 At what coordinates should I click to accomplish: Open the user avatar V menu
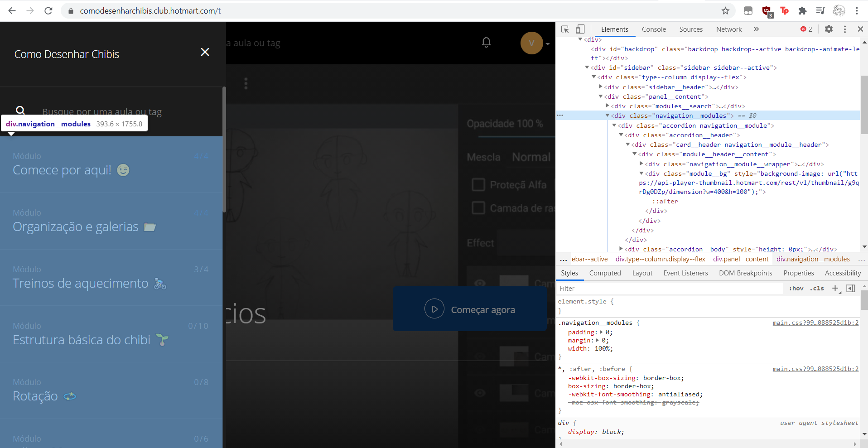(532, 43)
